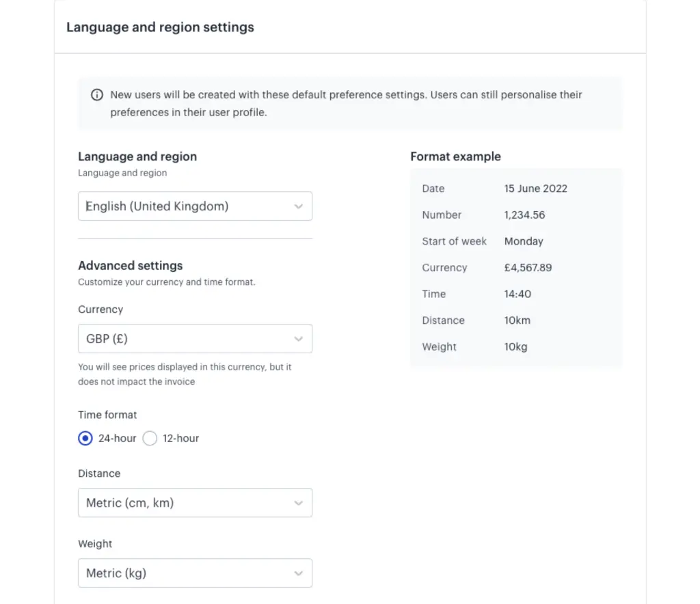700x604 pixels.
Task: Click the "Language and region settings" page heading
Action: coord(160,28)
